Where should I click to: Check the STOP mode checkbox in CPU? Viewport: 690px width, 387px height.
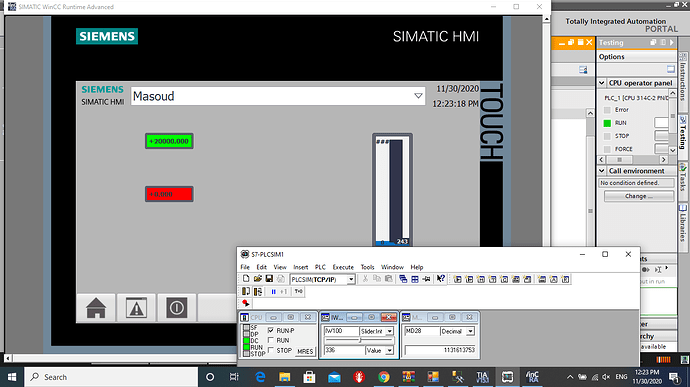tap(271, 350)
